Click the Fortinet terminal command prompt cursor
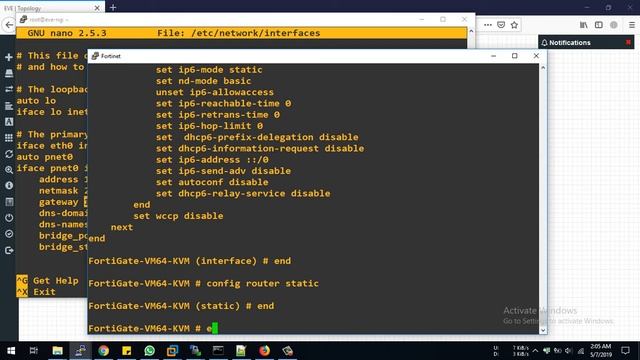640x360 pixels. 215,328
